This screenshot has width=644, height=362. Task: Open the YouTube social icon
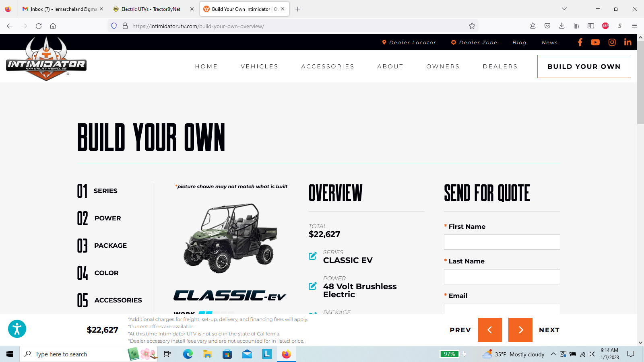pyautogui.click(x=595, y=42)
